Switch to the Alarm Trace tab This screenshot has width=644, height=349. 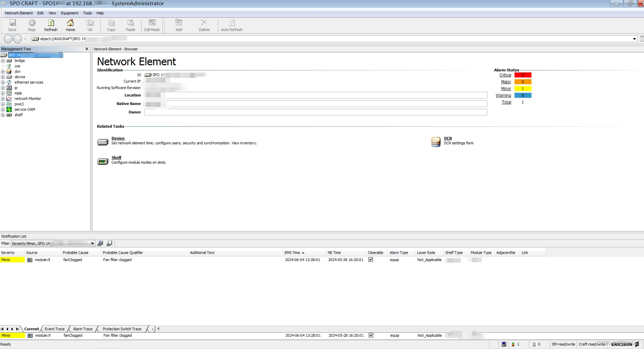click(x=83, y=329)
